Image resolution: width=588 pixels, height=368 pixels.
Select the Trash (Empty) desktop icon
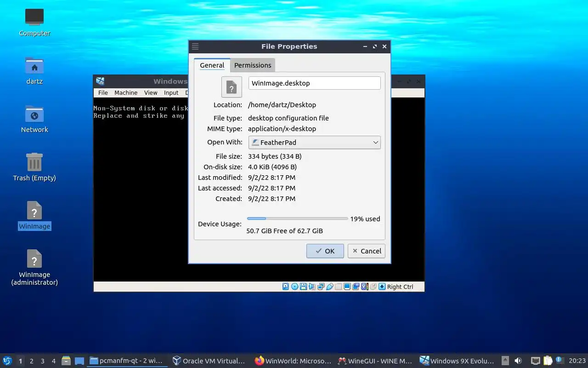(34, 162)
